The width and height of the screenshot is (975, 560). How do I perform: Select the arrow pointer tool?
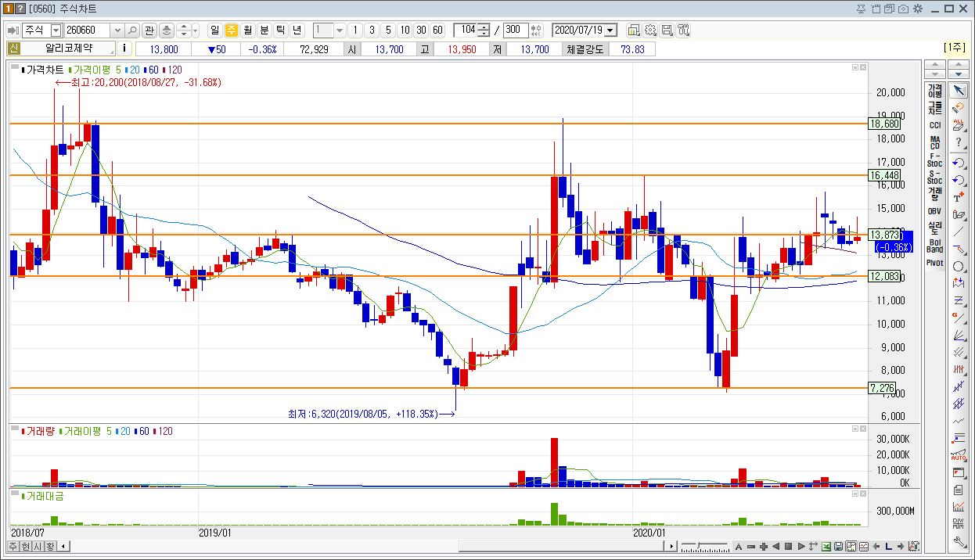pyautogui.click(x=959, y=90)
